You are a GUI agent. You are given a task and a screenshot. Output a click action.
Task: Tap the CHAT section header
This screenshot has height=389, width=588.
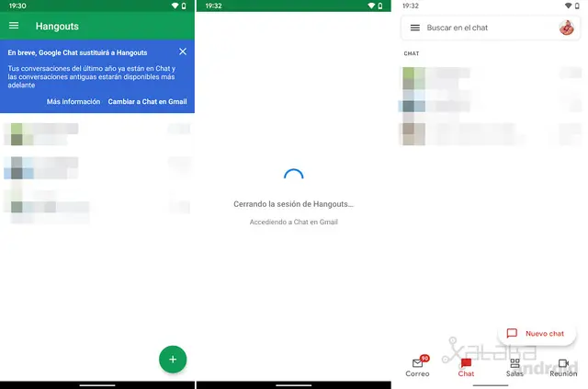(412, 53)
